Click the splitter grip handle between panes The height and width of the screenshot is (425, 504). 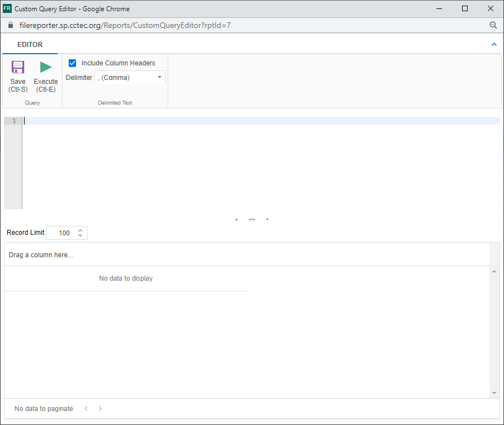coord(251,219)
